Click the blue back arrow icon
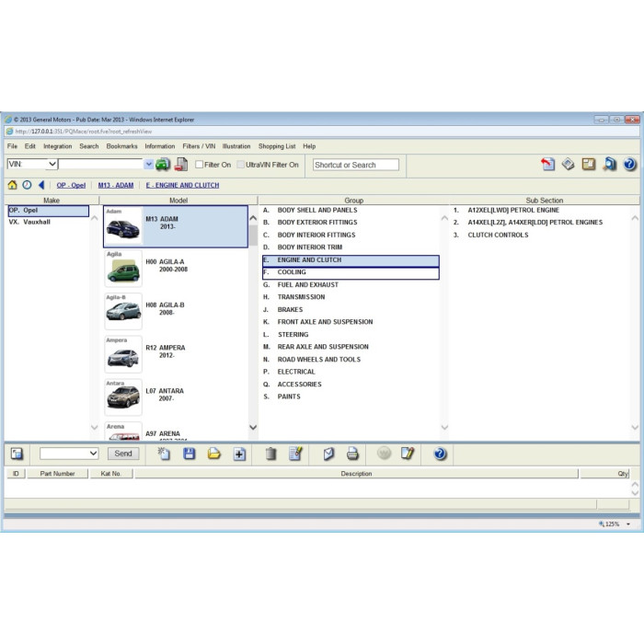The height and width of the screenshot is (644, 644). (x=41, y=185)
